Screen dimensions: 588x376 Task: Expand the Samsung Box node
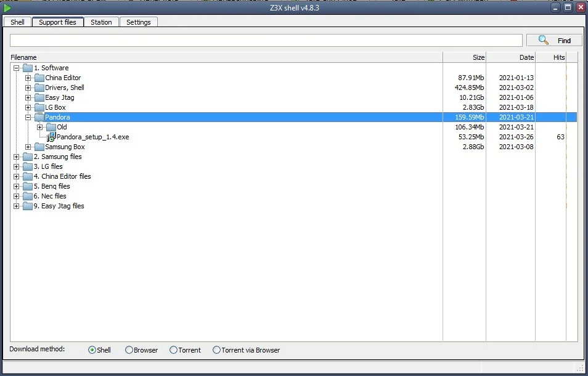point(28,147)
